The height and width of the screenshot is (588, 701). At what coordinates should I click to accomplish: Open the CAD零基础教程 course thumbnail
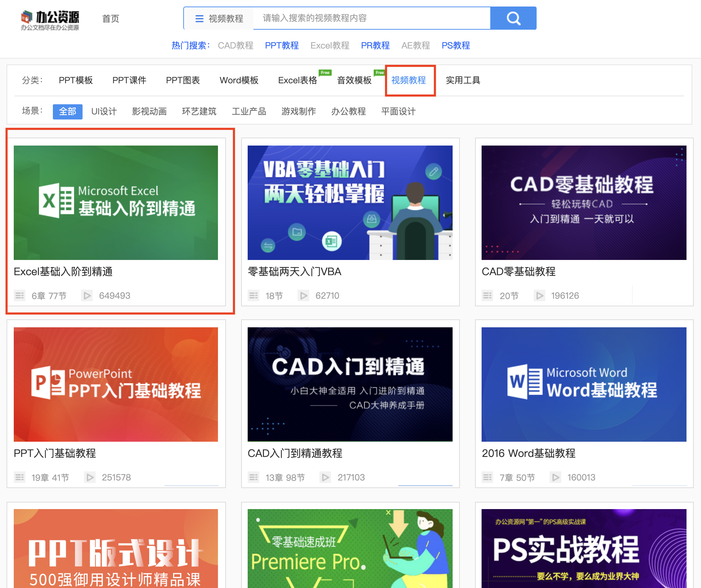584,203
